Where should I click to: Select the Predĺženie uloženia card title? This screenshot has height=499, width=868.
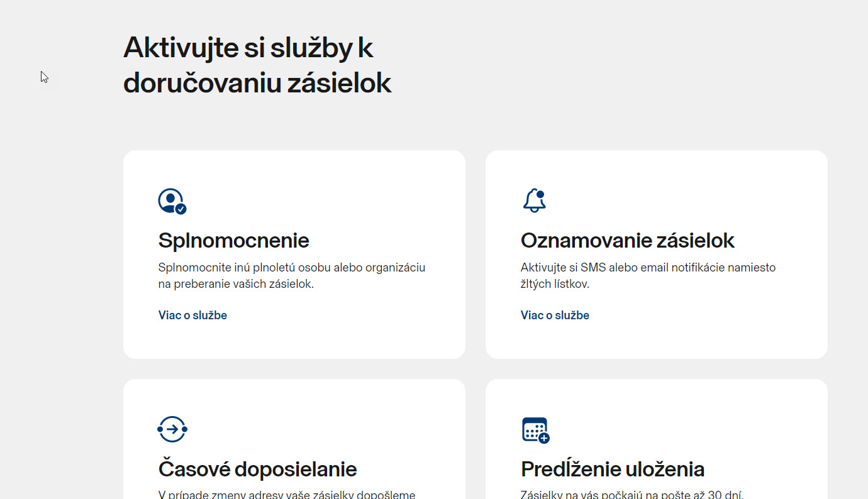(x=612, y=469)
